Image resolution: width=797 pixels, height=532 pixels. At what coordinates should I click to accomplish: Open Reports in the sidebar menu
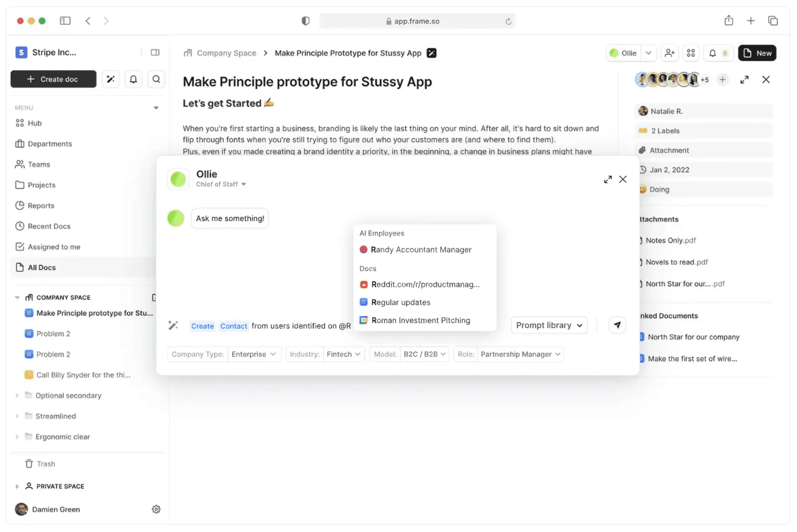coord(41,206)
